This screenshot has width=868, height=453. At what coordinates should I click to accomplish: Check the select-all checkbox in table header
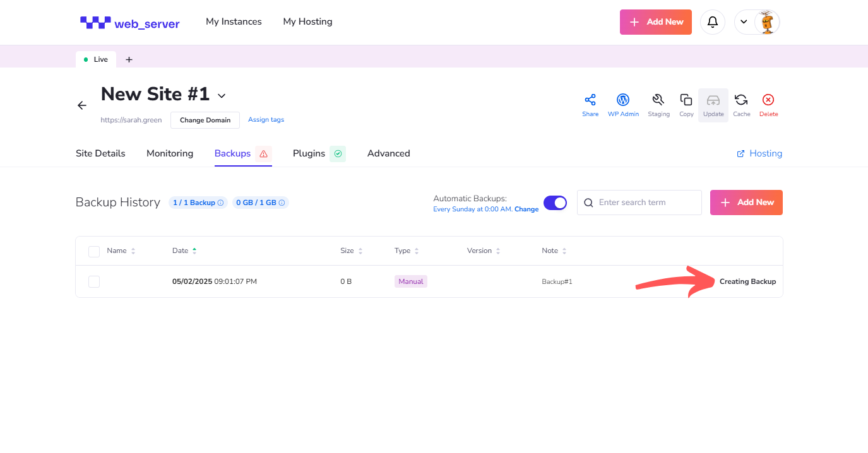94,251
